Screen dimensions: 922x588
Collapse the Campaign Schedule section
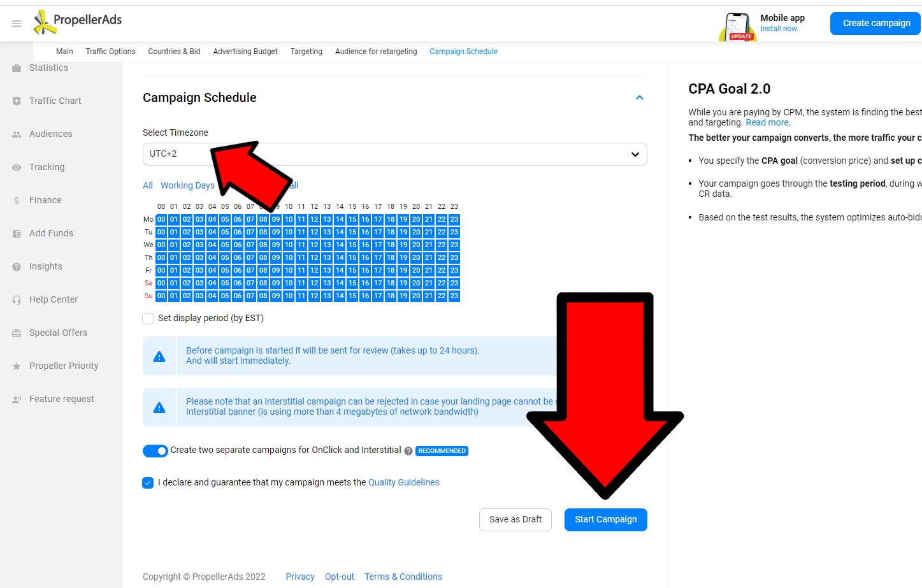(x=639, y=97)
